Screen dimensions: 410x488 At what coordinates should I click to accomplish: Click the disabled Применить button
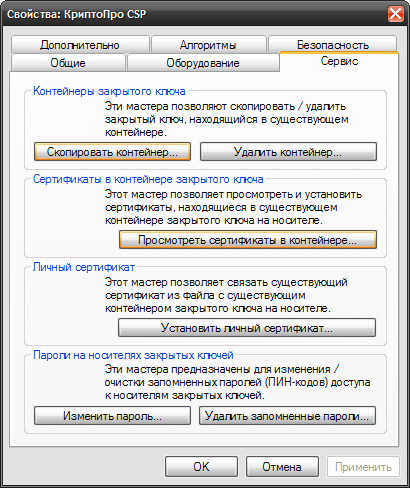coord(363,467)
